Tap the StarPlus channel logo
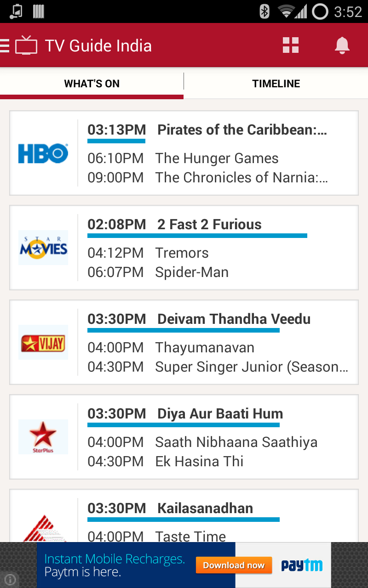The image size is (368, 588). 43,437
